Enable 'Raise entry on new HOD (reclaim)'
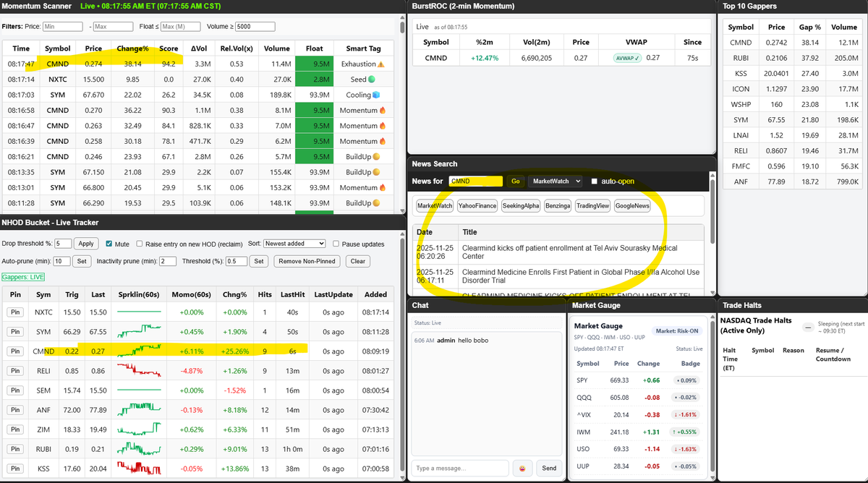868x483 pixels. [x=139, y=244]
